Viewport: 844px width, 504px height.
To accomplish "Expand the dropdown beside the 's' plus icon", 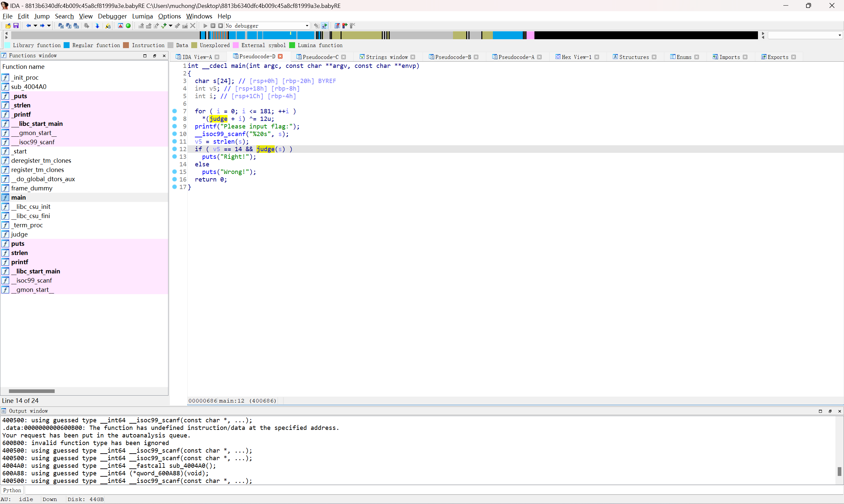I will (x=171, y=26).
